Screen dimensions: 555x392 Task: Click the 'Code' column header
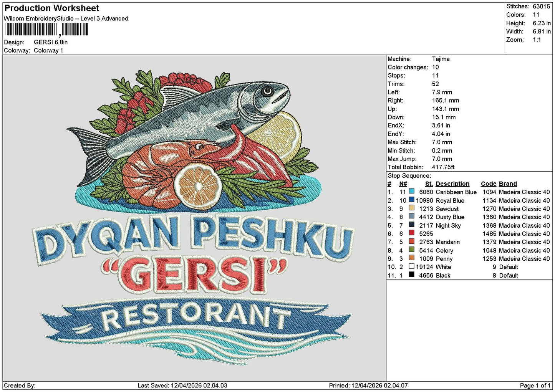[489, 184]
